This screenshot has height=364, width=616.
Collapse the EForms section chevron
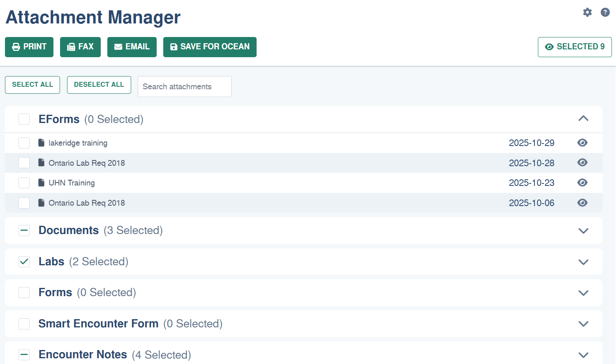(x=583, y=119)
